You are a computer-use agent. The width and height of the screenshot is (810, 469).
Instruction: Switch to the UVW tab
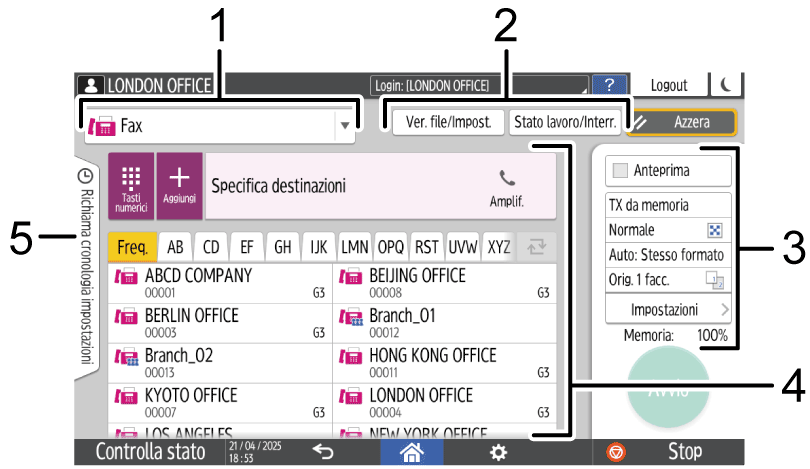point(463,247)
